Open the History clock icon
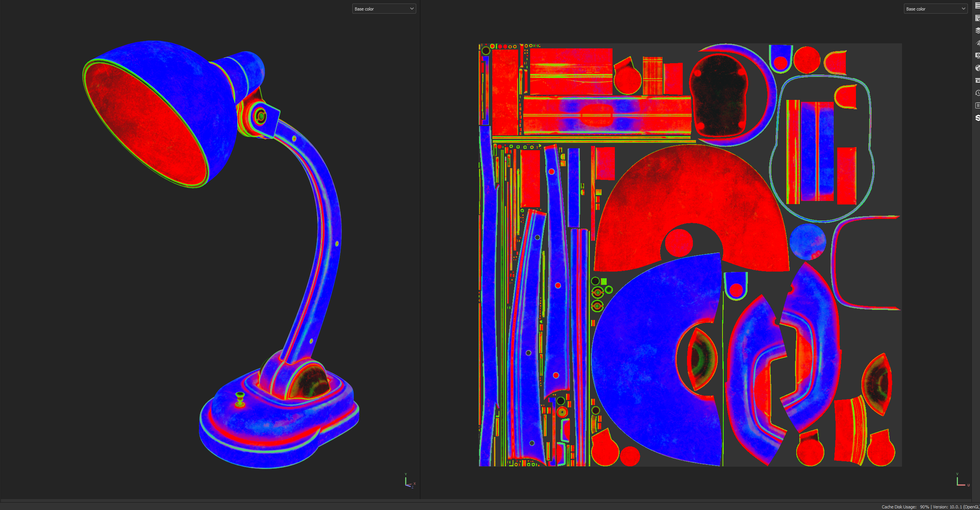This screenshot has height=510, width=980. [x=977, y=93]
